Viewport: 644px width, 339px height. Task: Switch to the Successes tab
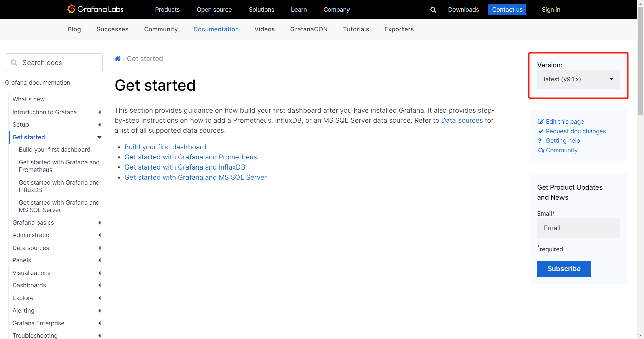click(x=112, y=29)
